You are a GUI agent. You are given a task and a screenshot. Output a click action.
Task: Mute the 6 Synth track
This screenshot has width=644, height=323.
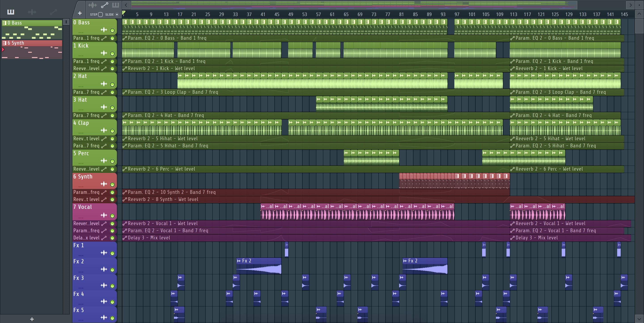click(112, 185)
